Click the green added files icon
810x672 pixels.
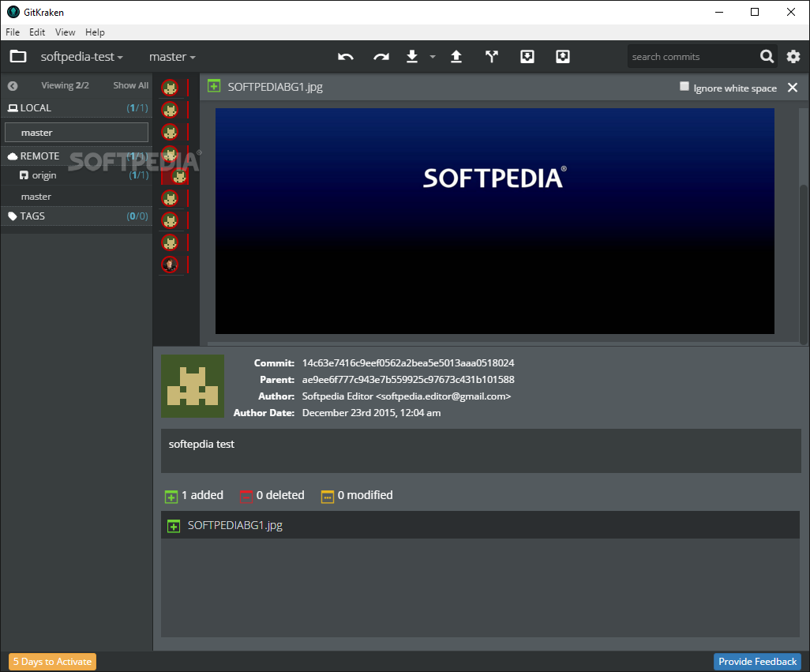[x=171, y=497]
